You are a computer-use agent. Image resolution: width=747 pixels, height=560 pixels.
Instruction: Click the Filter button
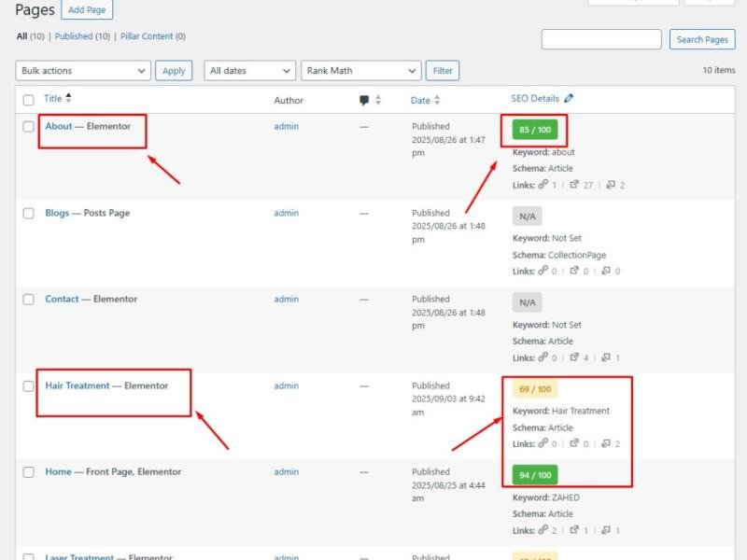pos(443,71)
